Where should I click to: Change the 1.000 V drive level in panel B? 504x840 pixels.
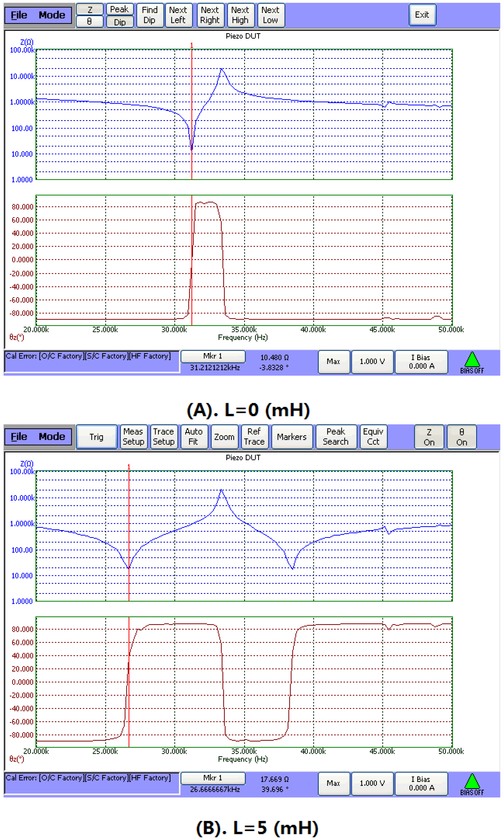[x=373, y=784]
